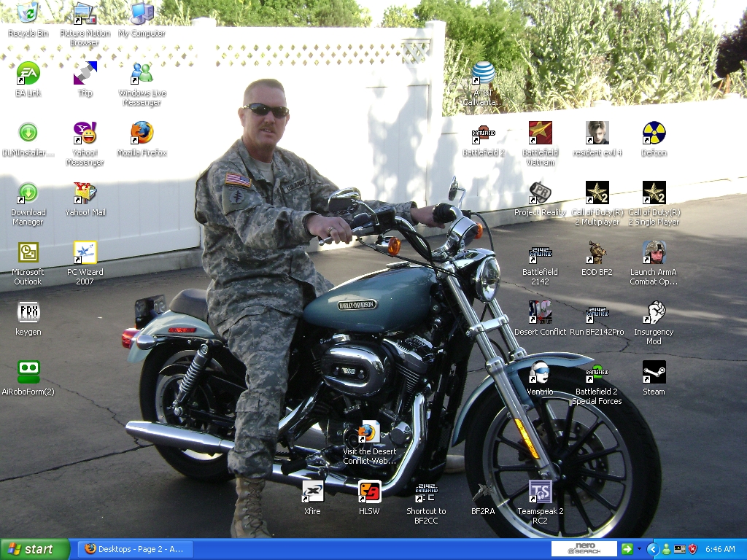Open the Steam desktop shortcut

coord(654,373)
